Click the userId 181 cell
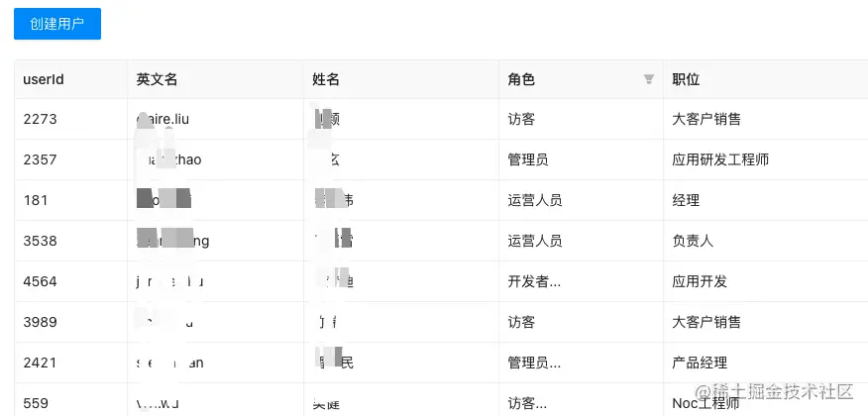Image resolution: width=868 pixels, height=416 pixels. tap(36, 200)
